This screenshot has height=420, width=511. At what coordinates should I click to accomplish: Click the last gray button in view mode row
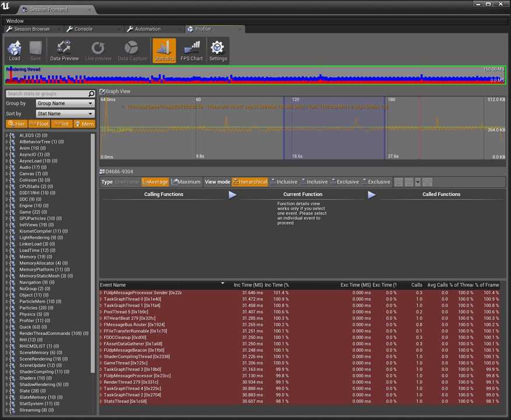tap(427, 182)
